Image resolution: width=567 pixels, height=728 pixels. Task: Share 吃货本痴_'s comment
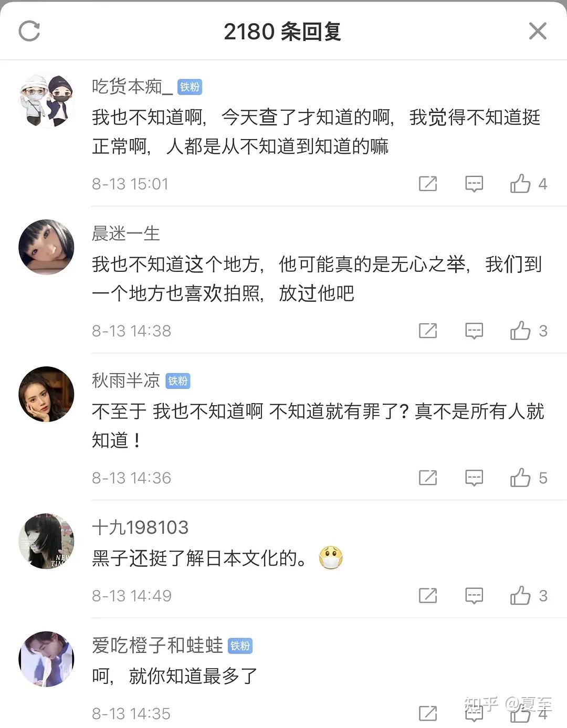[x=428, y=184]
